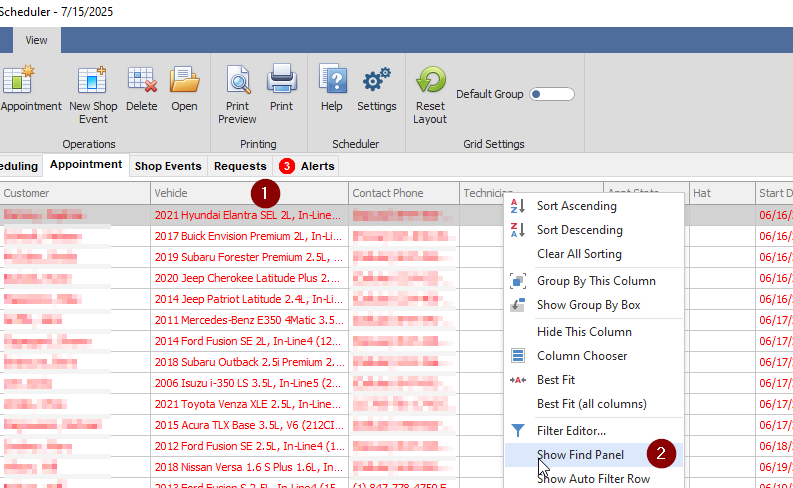
Task: Switch to the Shop Events tab
Action: click(x=168, y=166)
